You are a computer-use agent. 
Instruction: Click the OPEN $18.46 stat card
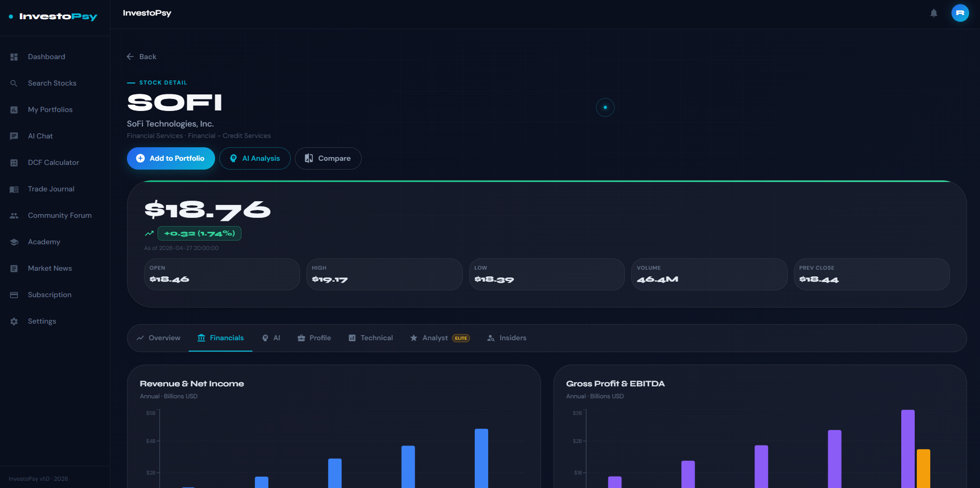[222, 274]
